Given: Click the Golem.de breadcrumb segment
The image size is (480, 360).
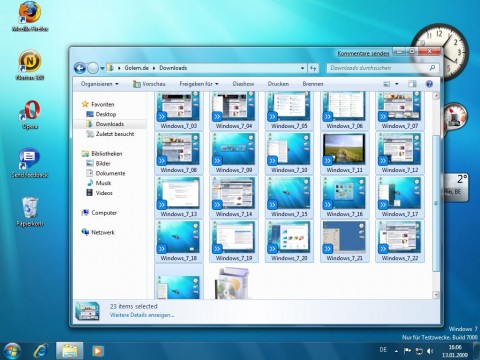Looking at the screenshot, I should pyautogui.click(x=136, y=68).
